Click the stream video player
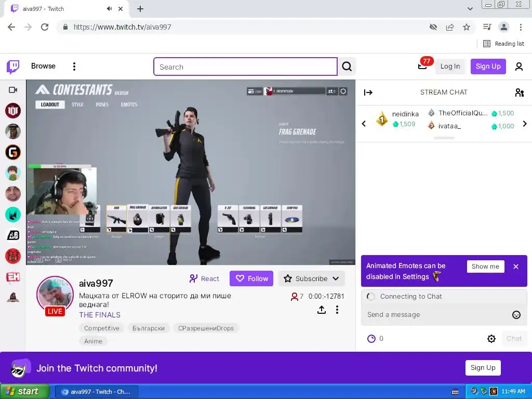Viewport: 532px width, 399px height. [191, 172]
